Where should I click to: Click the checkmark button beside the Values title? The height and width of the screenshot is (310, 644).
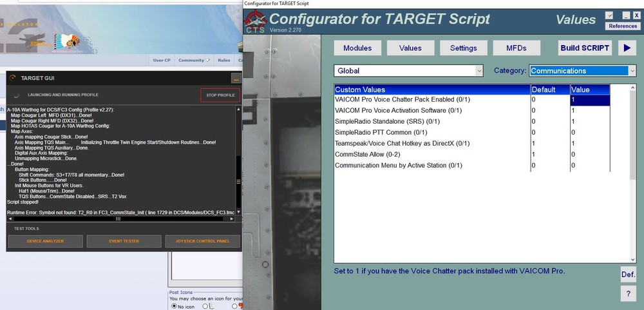tap(609, 15)
